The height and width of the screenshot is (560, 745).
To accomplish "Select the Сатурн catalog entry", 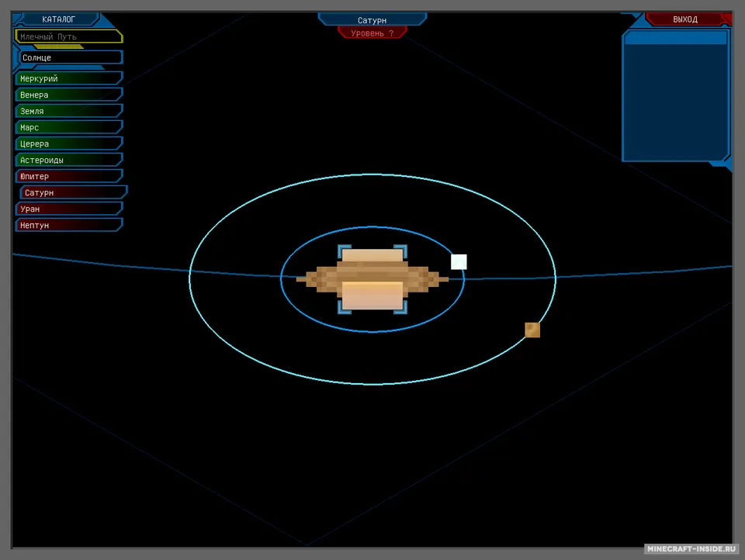I will (74, 192).
